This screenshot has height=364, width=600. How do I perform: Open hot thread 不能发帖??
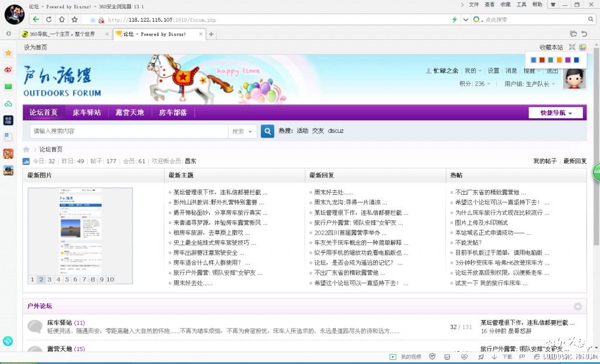(468, 242)
